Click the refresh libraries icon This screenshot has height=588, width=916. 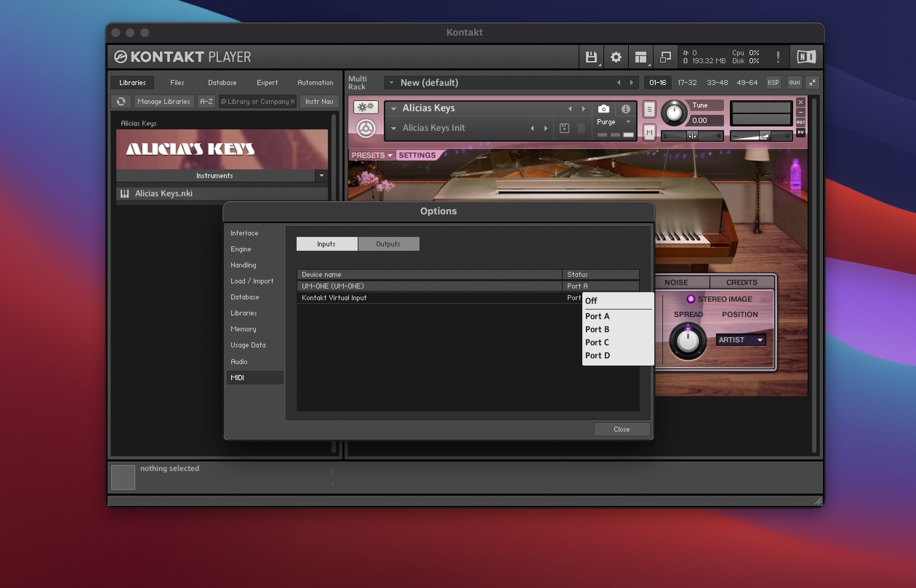pyautogui.click(x=121, y=101)
